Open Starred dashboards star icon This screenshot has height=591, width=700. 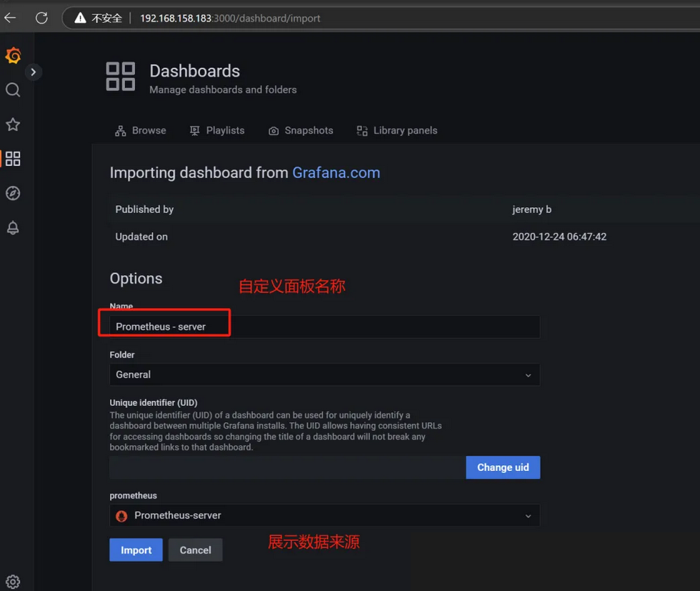(x=13, y=124)
